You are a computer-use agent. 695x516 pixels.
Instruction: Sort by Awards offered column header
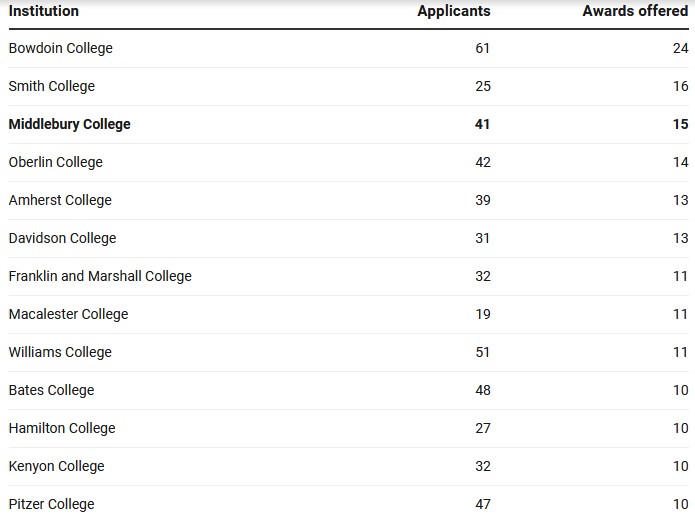pyautogui.click(x=635, y=11)
